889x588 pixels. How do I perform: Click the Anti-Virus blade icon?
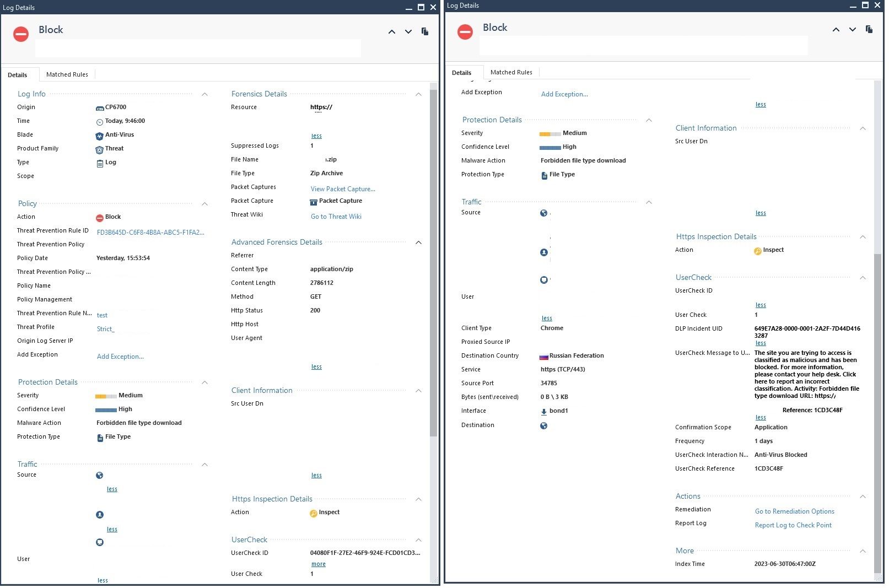click(x=100, y=136)
